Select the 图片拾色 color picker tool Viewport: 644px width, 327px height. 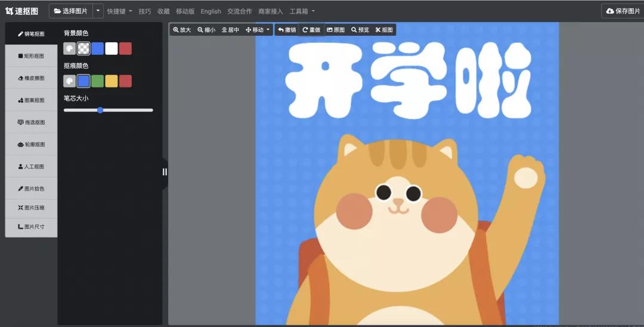point(31,189)
